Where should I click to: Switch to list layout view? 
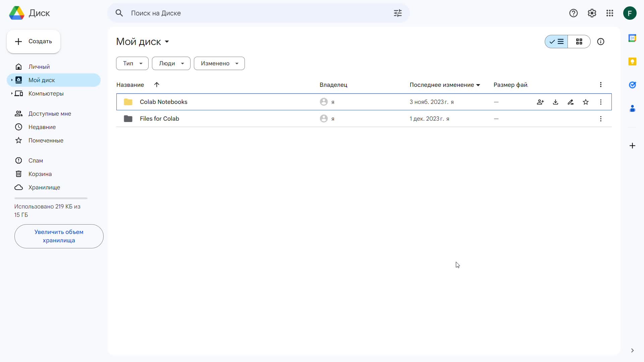(556, 42)
